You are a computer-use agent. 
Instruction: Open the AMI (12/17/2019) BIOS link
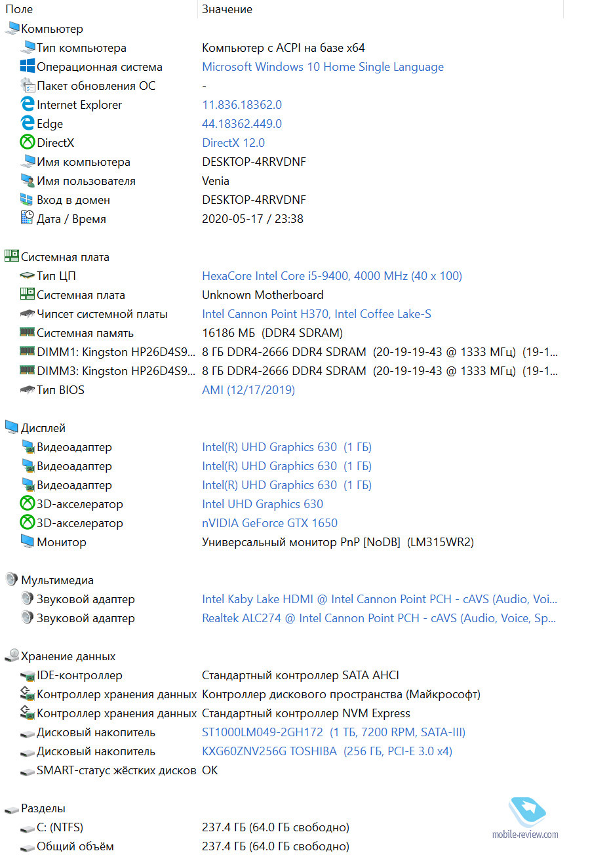coord(248,390)
